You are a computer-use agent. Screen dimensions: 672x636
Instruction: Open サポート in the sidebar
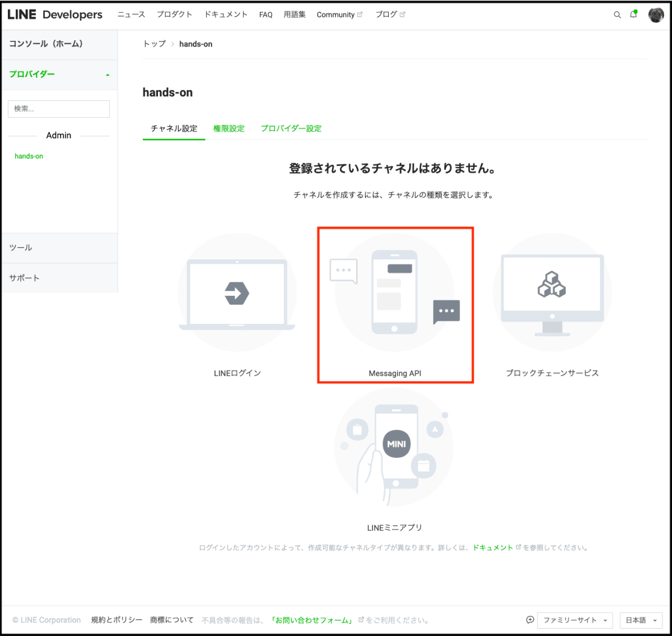pyautogui.click(x=59, y=278)
